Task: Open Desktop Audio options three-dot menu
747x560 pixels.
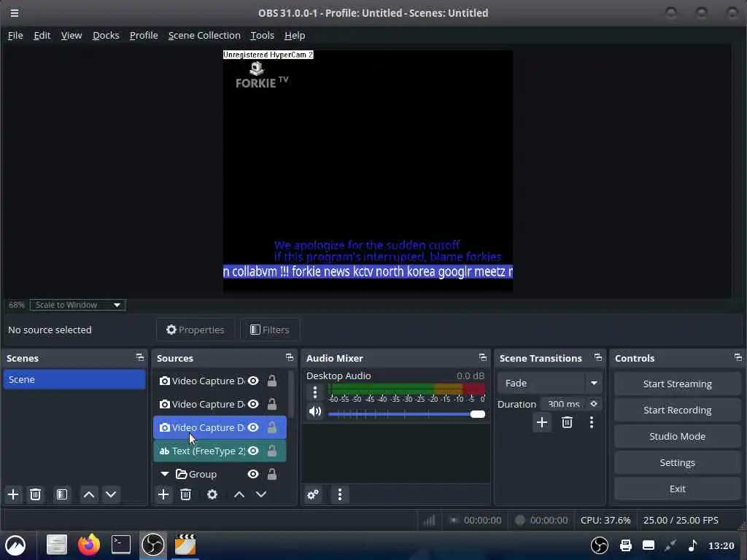Action: pos(315,392)
